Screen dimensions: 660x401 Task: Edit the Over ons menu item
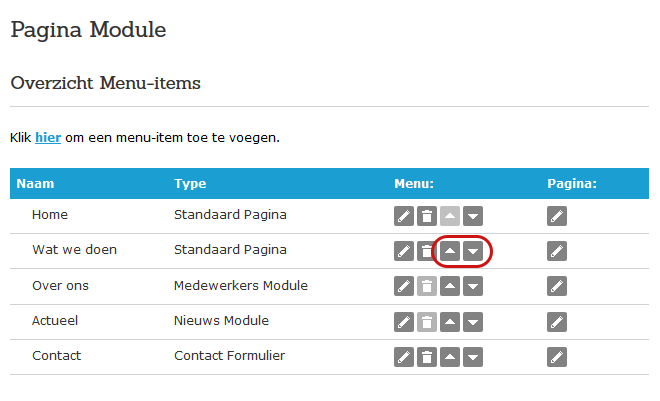(x=404, y=286)
